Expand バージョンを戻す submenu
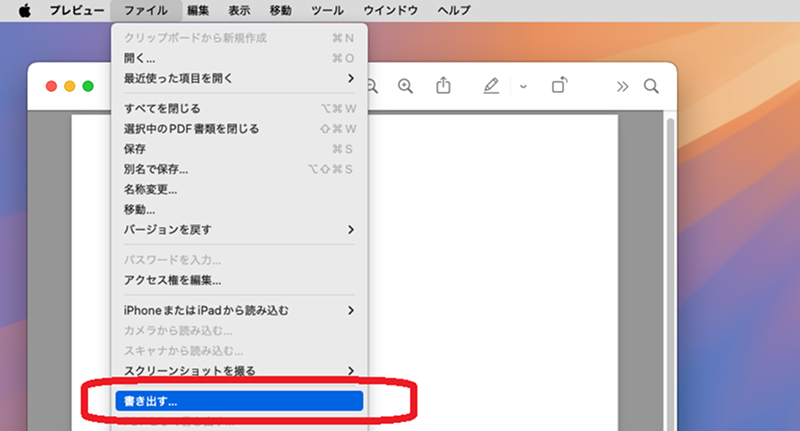 [x=239, y=230]
